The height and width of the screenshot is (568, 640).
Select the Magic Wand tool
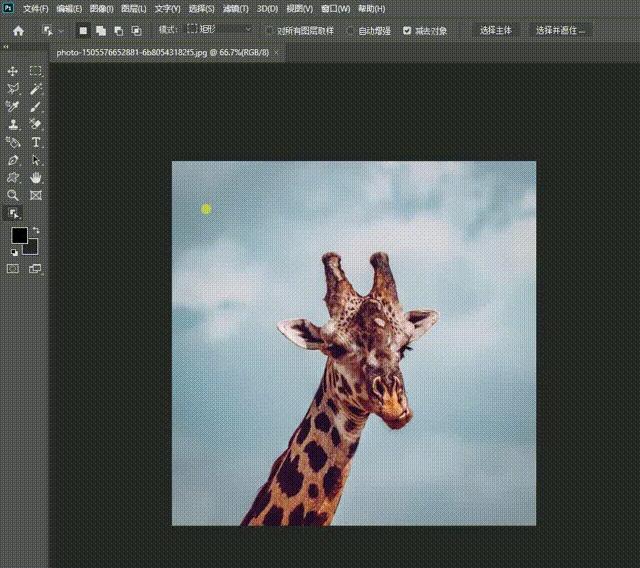[x=36, y=89]
